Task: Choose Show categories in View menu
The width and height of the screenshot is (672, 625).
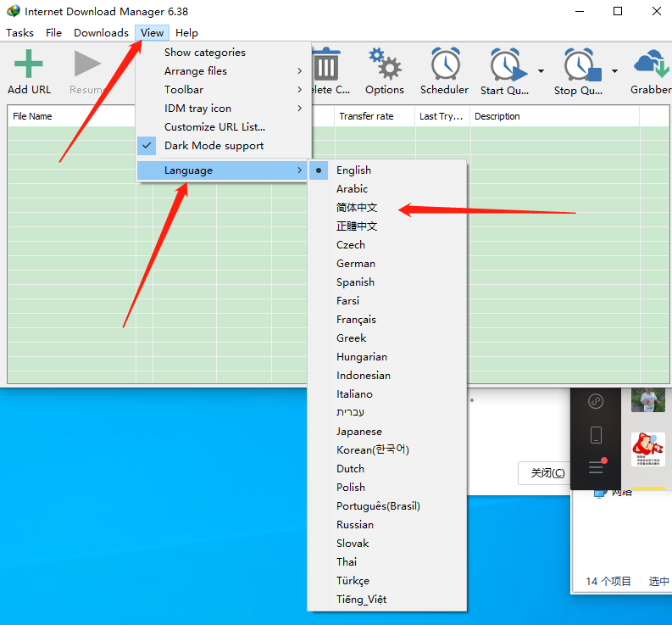Action: click(x=223, y=53)
